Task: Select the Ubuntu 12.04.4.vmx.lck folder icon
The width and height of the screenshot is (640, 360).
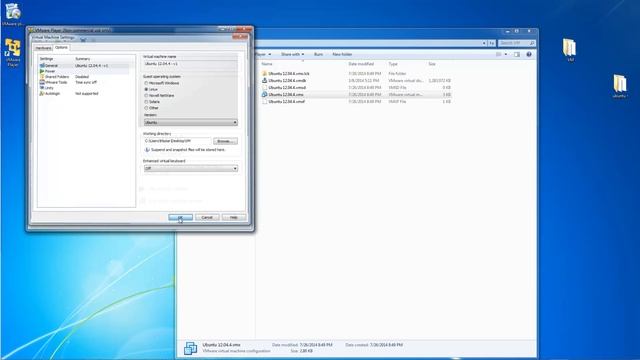Action: 264,73
